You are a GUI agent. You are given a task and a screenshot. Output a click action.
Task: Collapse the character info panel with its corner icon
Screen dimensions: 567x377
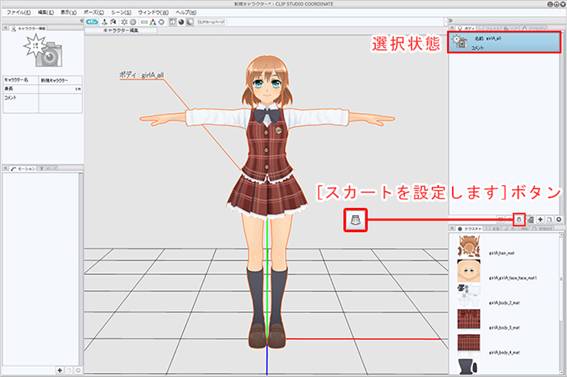pyautogui.click(x=5, y=28)
